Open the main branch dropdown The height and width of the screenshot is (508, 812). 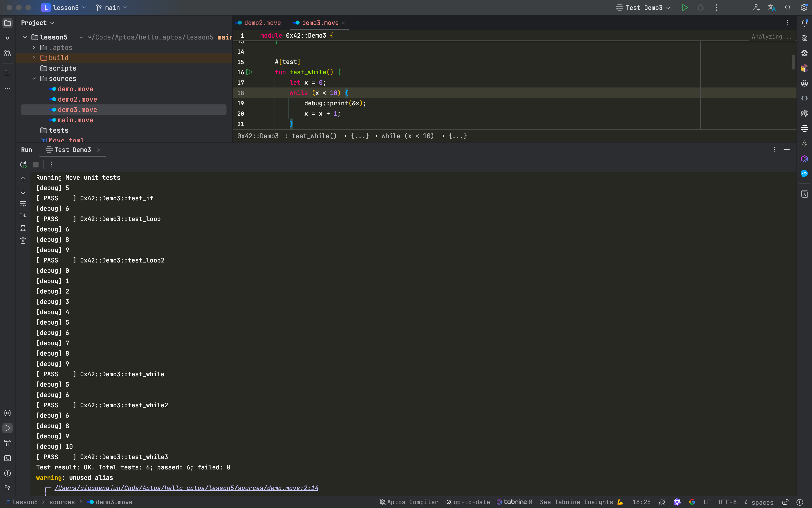click(111, 7)
